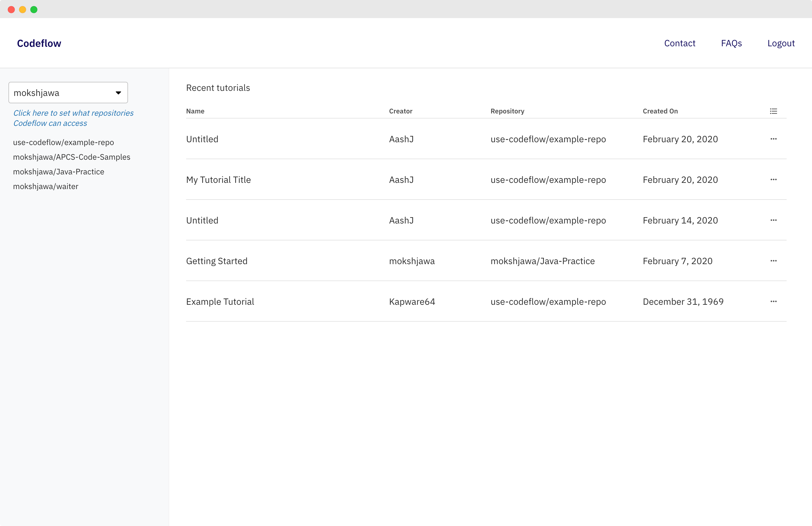This screenshot has height=526, width=812.
Task: Select mokshjawa/Java-Practice in the sidebar
Action: (59, 172)
